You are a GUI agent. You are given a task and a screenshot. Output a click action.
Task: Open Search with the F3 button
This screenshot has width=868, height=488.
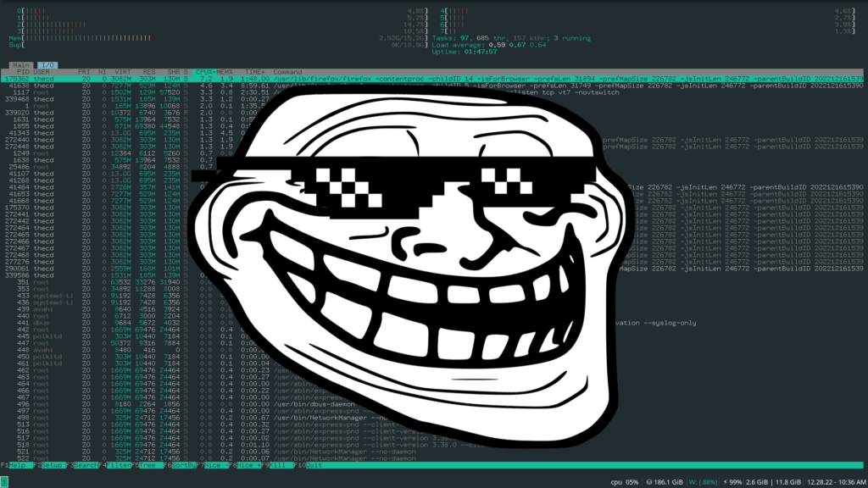click(x=82, y=465)
